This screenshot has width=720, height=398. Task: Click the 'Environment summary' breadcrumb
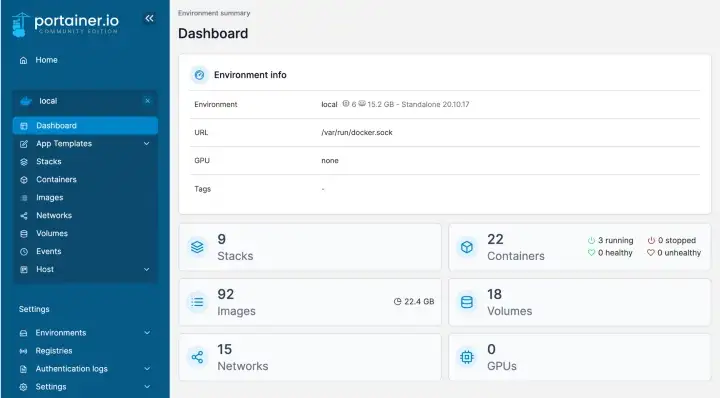point(214,13)
